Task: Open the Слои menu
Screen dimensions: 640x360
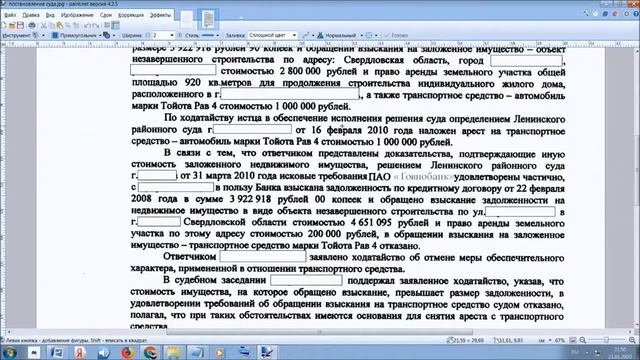Action: click(105, 15)
